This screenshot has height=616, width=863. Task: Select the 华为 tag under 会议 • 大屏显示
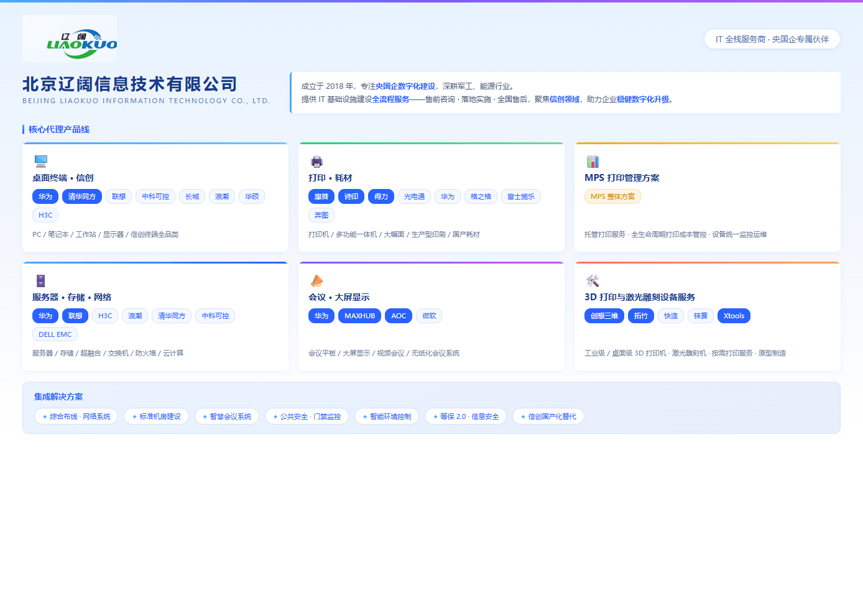(x=321, y=316)
